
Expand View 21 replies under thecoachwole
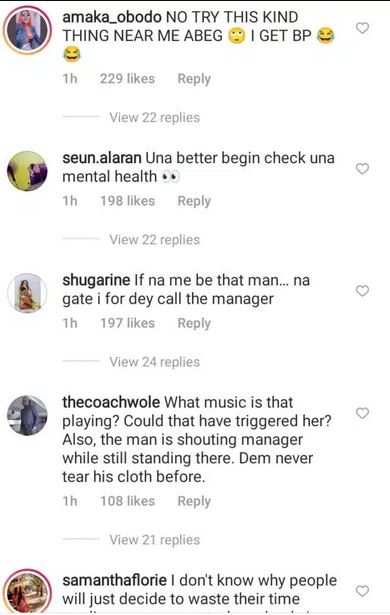point(155,540)
